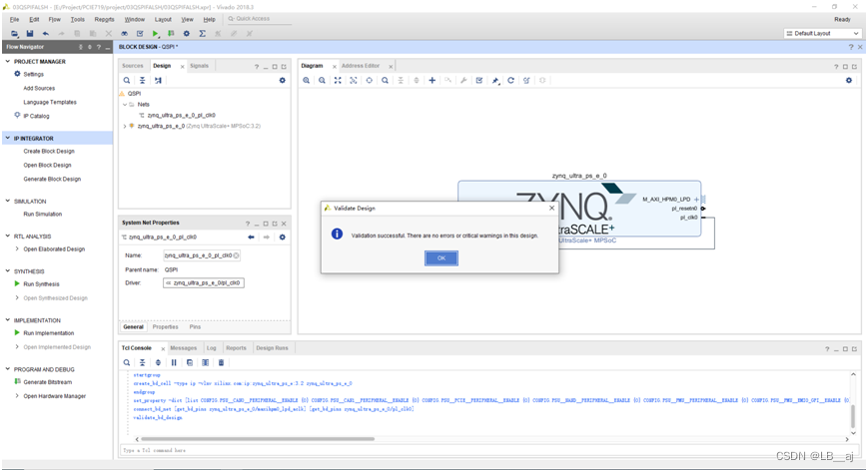Click Generate Bitstream in the Flow Navigator
Screen dimensions: 868x472
48,382
